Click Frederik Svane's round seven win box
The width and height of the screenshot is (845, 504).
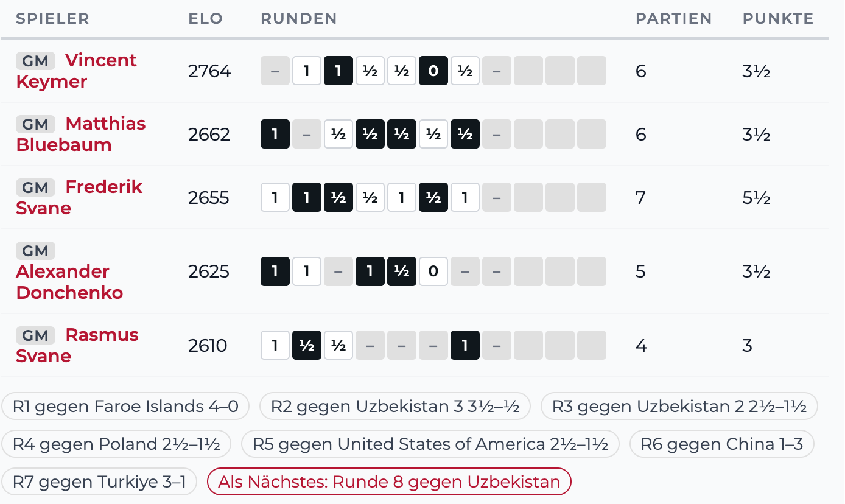pyautogui.click(x=465, y=197)
